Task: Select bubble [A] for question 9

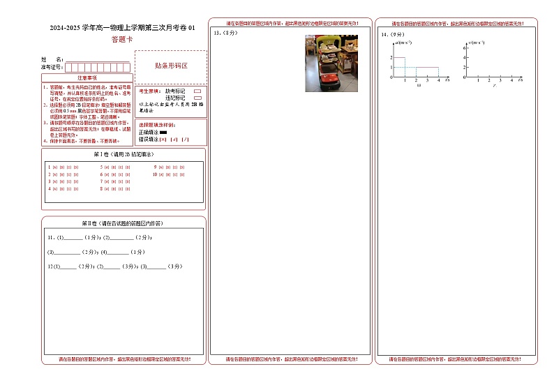Action: (160, 167)
